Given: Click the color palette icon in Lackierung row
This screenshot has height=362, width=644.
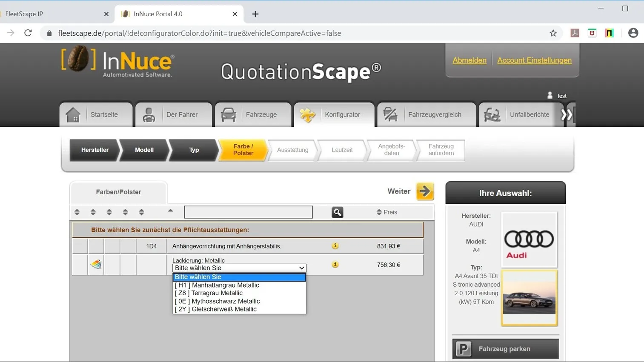Looking at the screenshot, I should tap(96, 265).
